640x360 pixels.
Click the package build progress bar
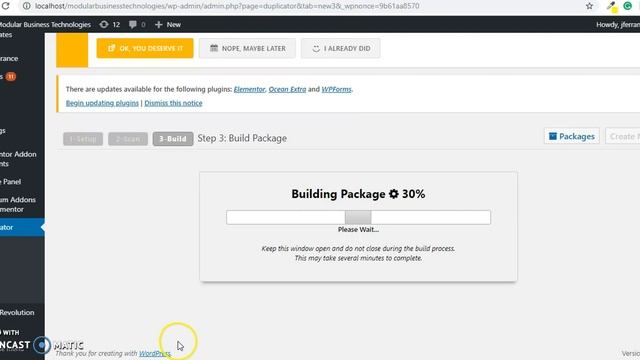pyautogui.click(x=358, y=217)
